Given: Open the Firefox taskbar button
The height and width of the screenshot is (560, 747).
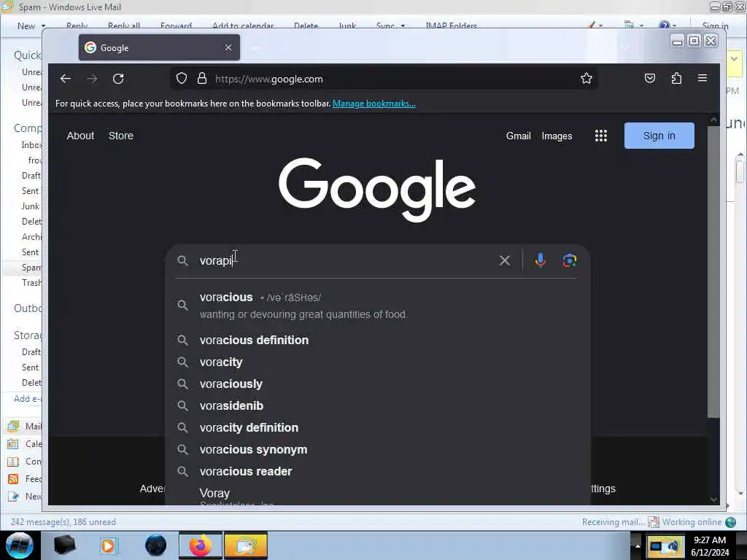Looking at the screenshot, I should pyautogui.click(x=201, y=545).
